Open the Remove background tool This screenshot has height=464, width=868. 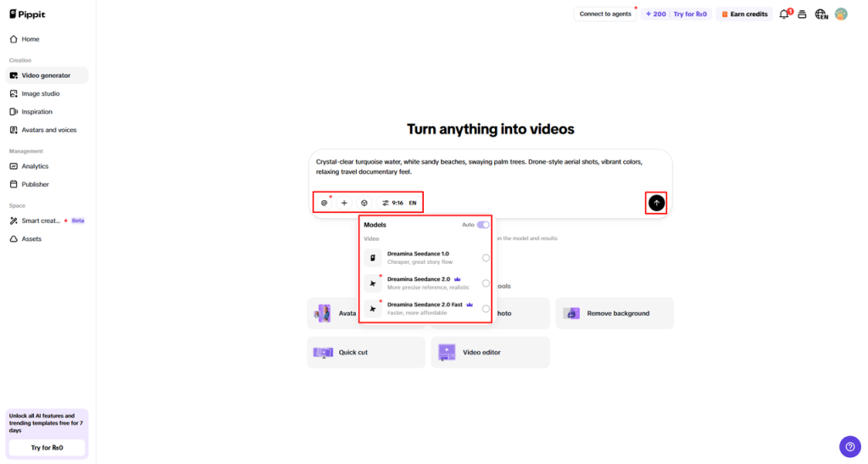click(615, 313)
